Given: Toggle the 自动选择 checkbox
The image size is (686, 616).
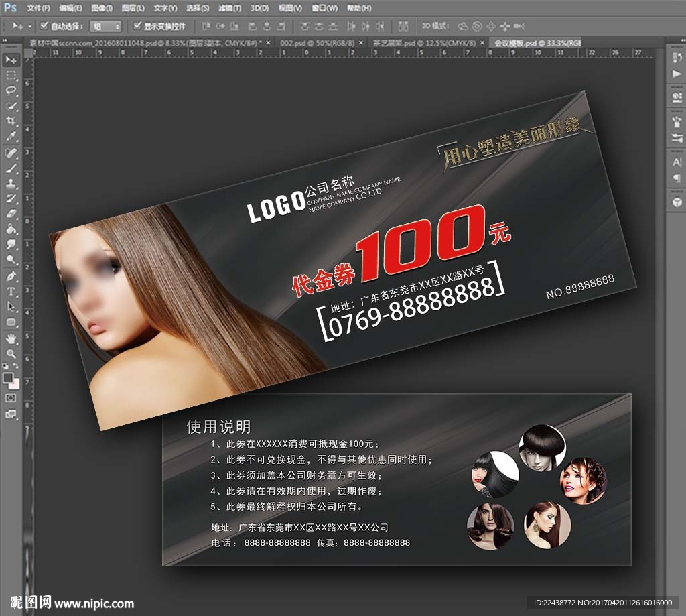Looking at the screenshot, I should [x=44, y=26].
